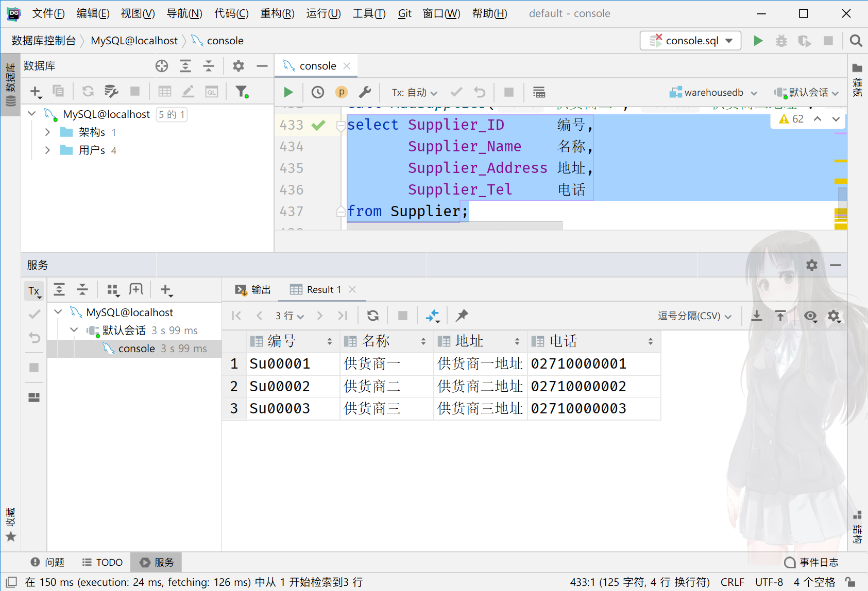Viewport: 868px width, 591px height.
Task: Run the console query with the green Execute button
Action: (288, 92)
